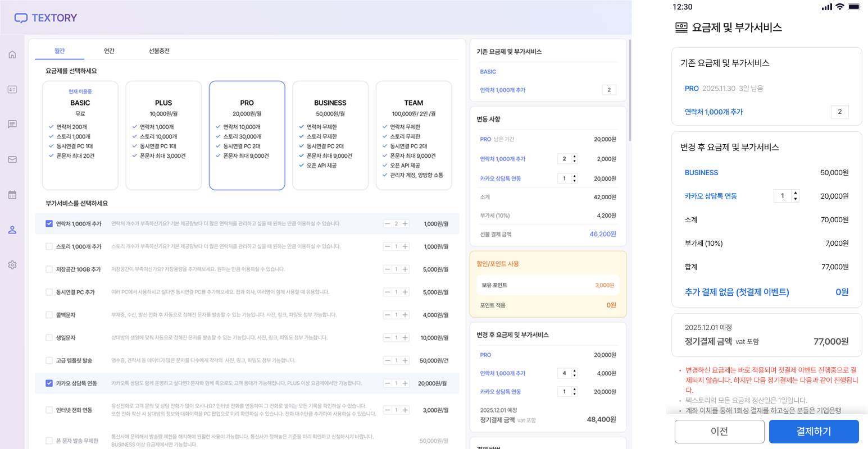Switch to the 월간 tab
Screen dimensions: 868x449
[60, 51]
